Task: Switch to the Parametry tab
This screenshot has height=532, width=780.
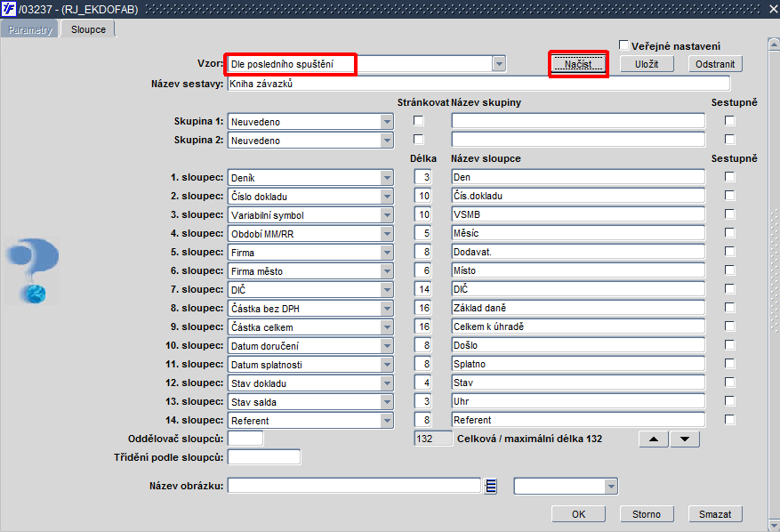Action: (30, 29)
